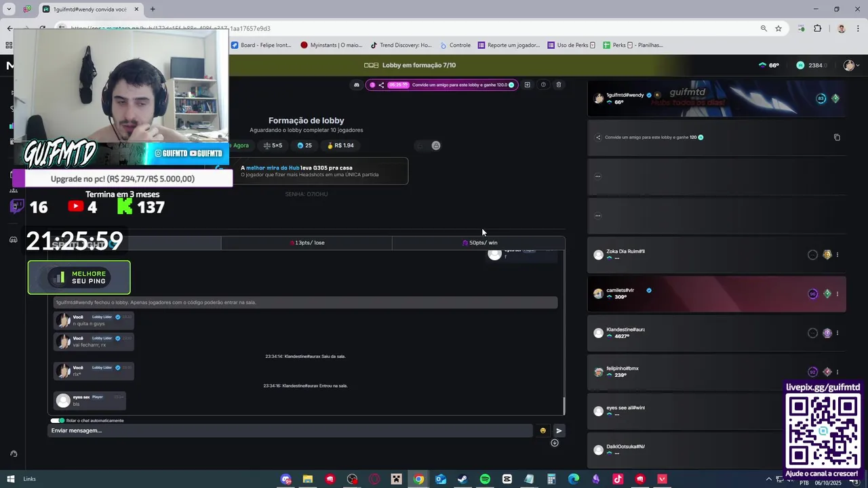Open Reporte um jogador bookmark

[x=509, y=45]
